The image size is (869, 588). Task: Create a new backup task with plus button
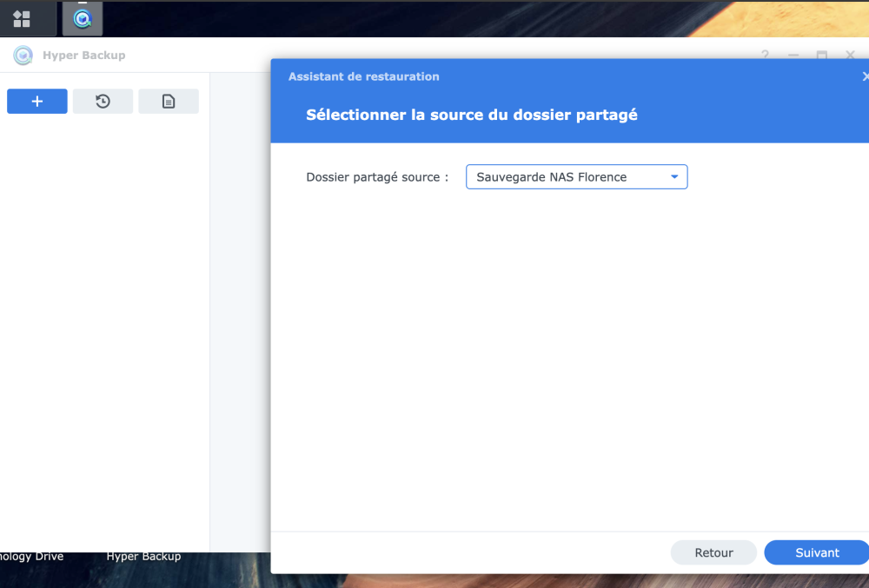coord(37,102)
